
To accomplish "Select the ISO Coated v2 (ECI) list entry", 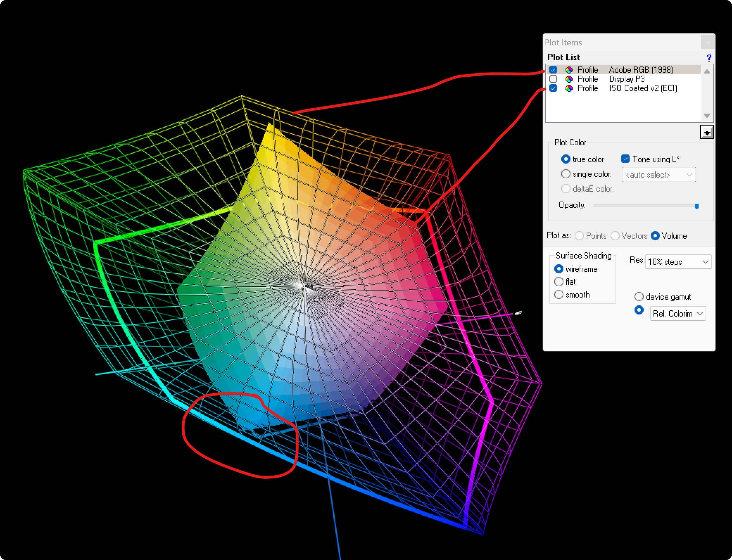I will point(643,88).
